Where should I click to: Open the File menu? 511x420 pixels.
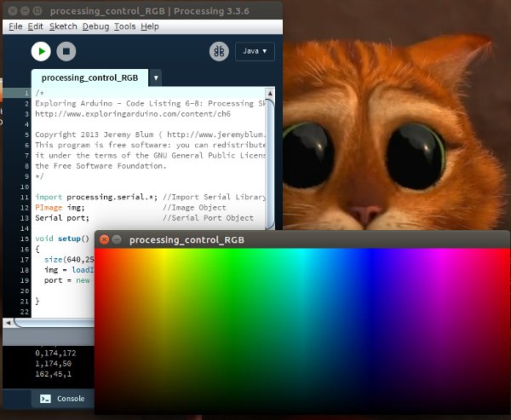point(14,26)
